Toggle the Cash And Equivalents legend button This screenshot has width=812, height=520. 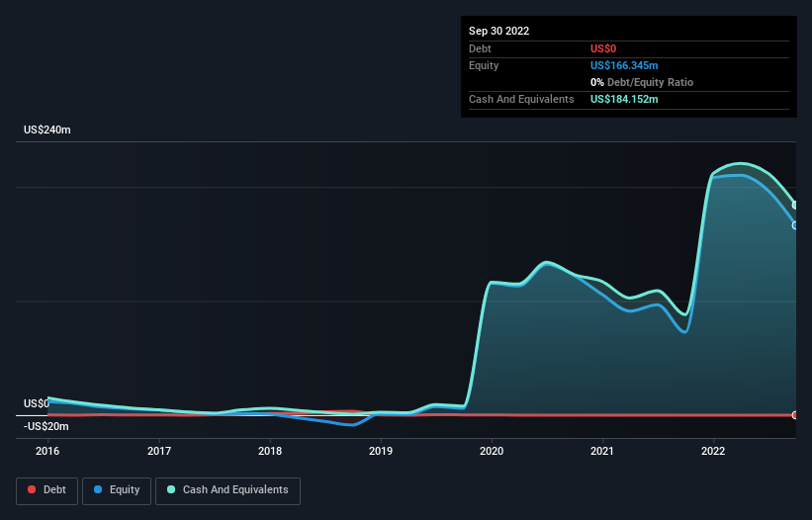(227, 490)
